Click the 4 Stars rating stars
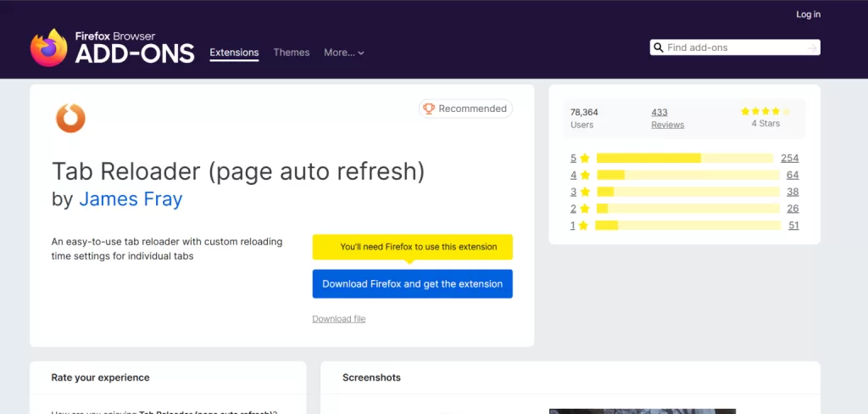Viewport: 868px width, 414px height. [765, 111]
